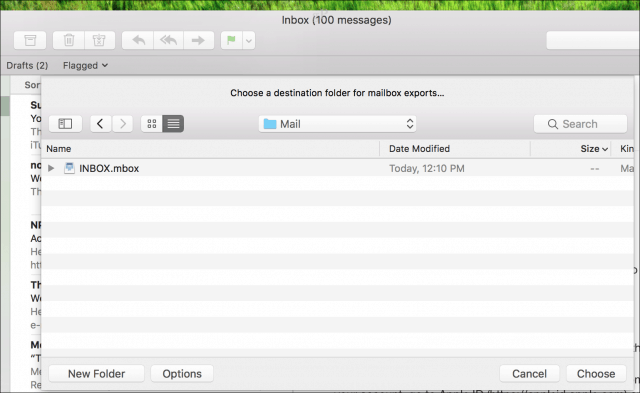This screenshot has height=393, width=640.
Task: Click the Cancel button
Action: 529,373
